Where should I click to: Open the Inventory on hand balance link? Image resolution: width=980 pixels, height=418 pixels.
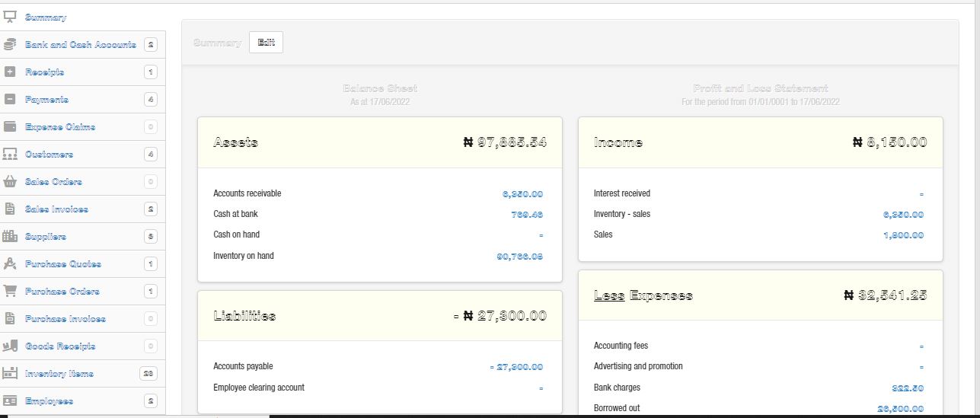point(519,257)
